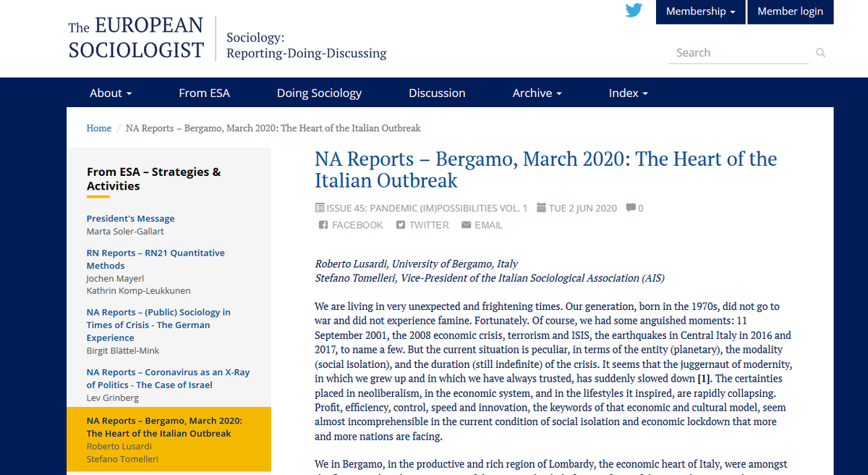
Task: Click the 'TUE 2 JUN 2020' date text
Action: tap(583, 208)
